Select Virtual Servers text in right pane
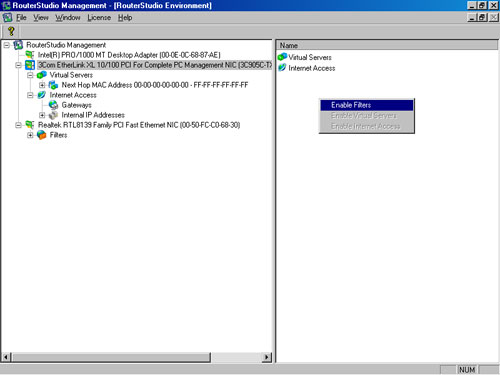 pos(310,57)
